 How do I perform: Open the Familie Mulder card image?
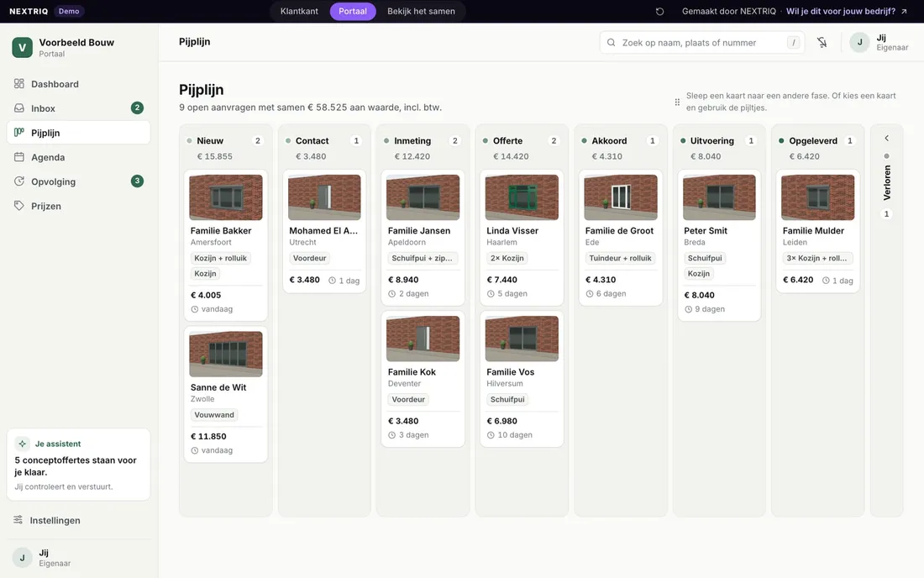(817, 197)
